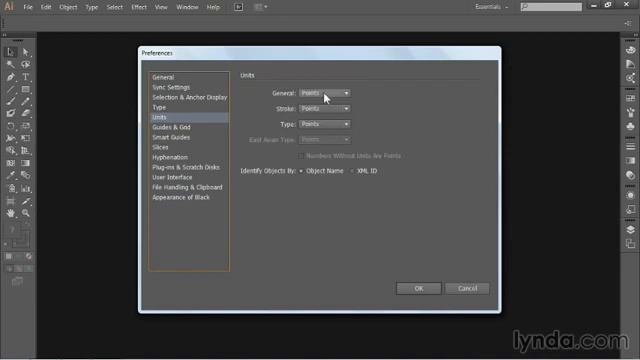
Task: Open the Swatches panel icon
Action: click(630, 98)
